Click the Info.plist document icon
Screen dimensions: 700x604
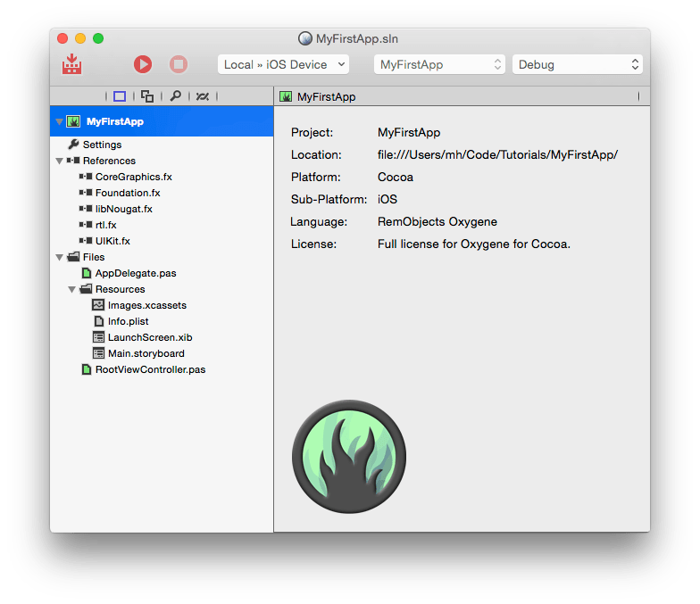click(99, 321)
